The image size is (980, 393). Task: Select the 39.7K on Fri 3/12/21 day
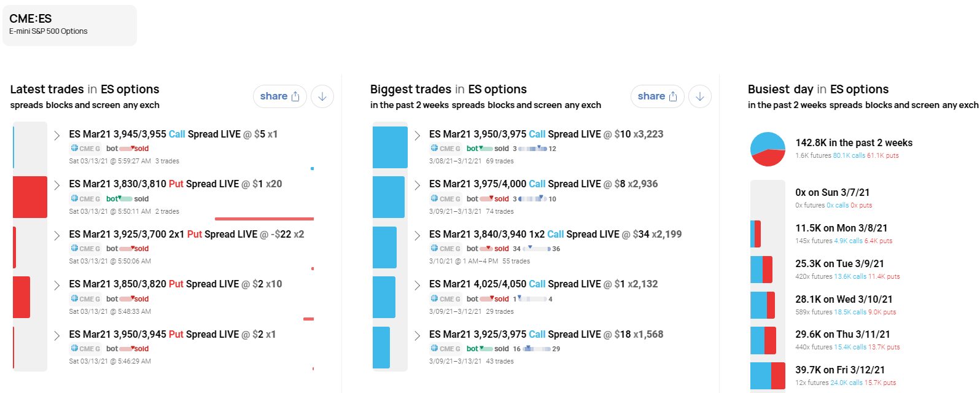(x=839, y=370)
